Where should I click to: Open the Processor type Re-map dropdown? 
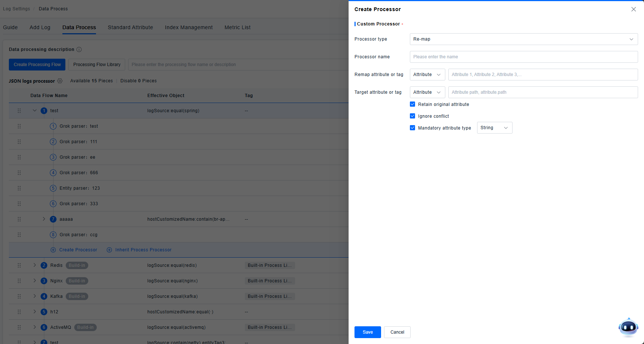(x=523, y=39)
